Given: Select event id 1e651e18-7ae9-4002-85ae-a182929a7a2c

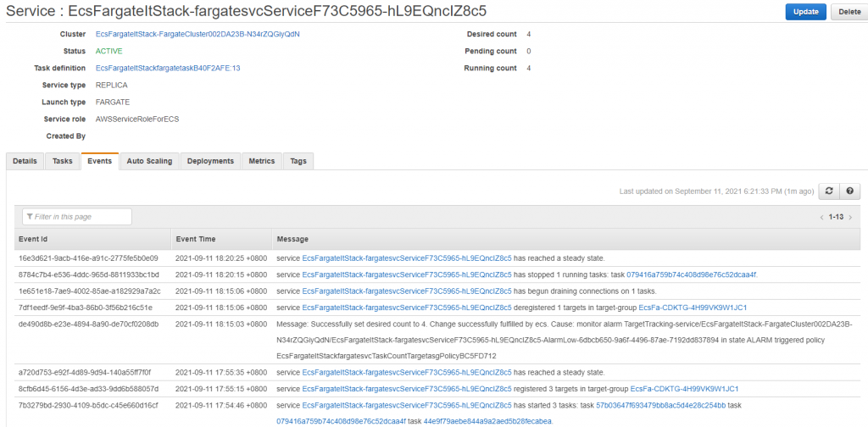Looking at the screenshot, I should (90, 291).
